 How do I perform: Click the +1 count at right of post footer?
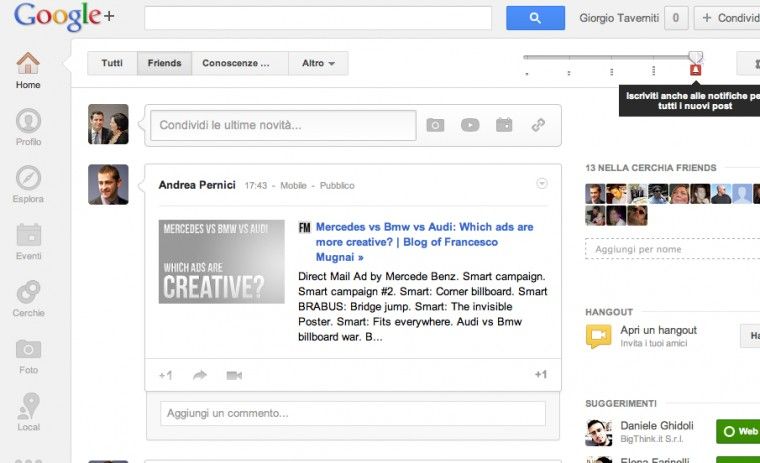(541, 374)
